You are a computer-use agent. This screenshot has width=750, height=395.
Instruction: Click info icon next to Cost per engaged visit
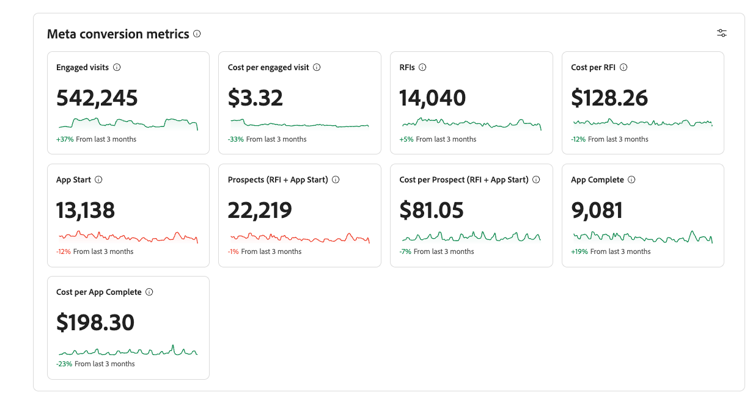(317, 67)
